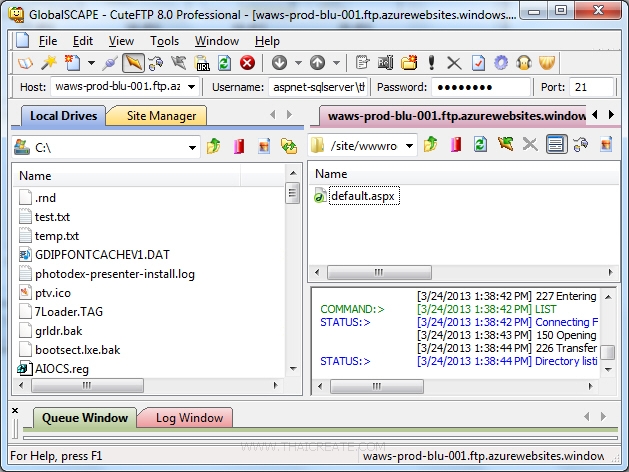
Task: Click the shield icon at toolbar end
Action: click(546, 63)
